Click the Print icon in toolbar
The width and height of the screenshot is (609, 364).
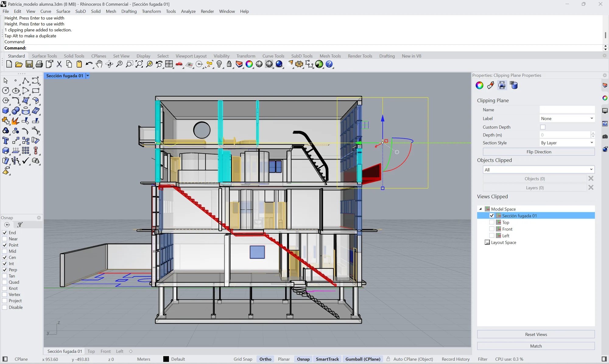[x=39, y=64]
